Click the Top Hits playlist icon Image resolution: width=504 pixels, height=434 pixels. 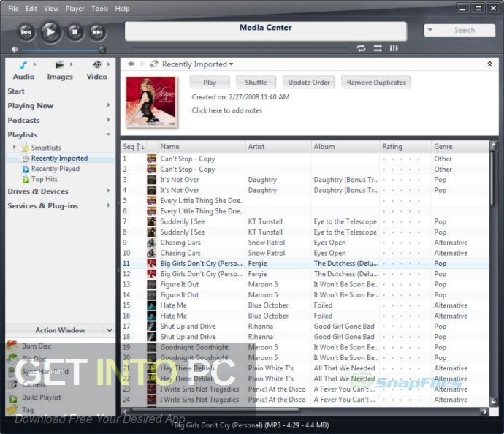tap(26, 180)
